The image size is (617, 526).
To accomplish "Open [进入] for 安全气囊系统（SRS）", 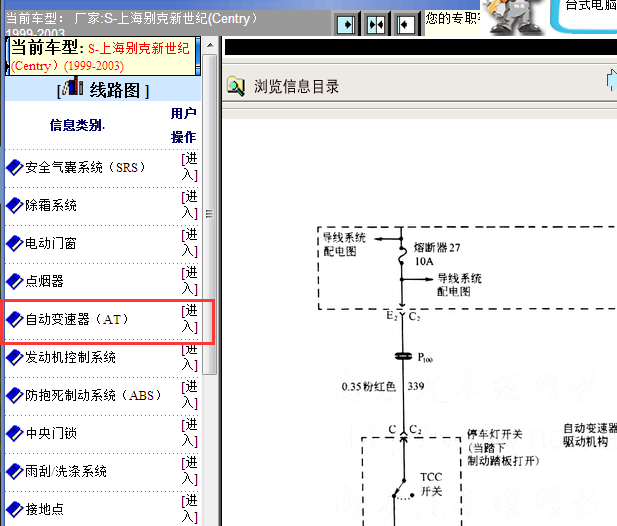I will 189,167.
